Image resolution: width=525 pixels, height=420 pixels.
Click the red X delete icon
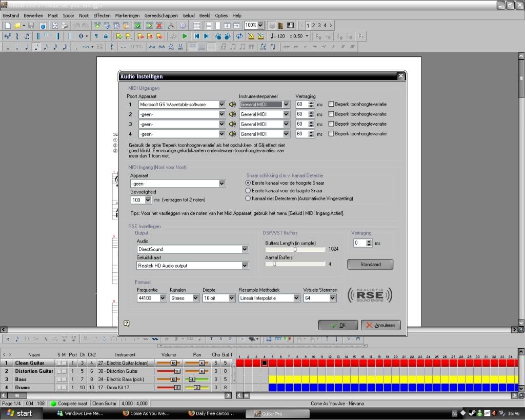tap(159, 26)
